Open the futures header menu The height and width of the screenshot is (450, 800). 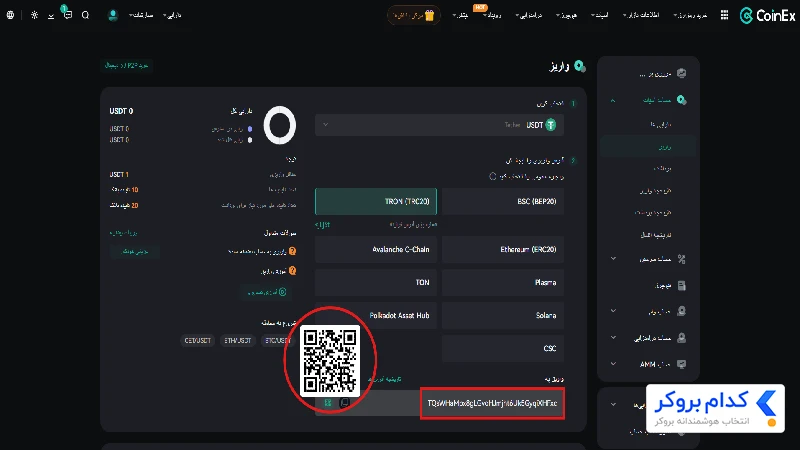[566, 15]
